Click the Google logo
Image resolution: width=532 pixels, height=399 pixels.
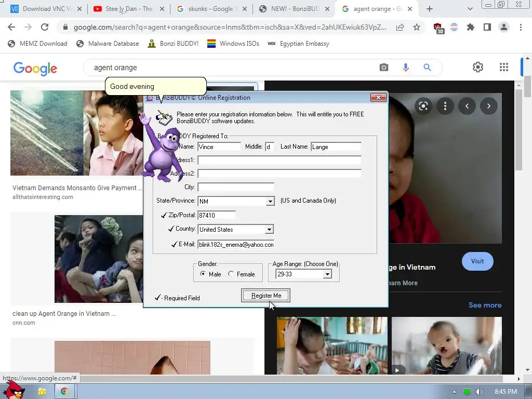coord(35,68)
